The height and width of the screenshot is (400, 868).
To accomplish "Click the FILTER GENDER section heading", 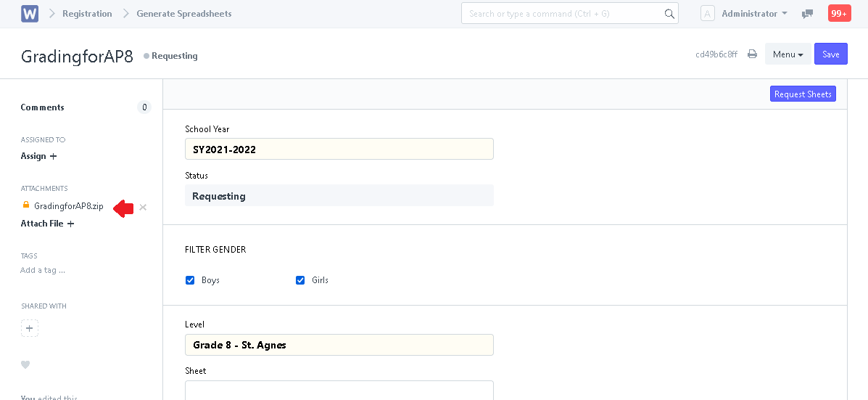I will tap(215, 250).
